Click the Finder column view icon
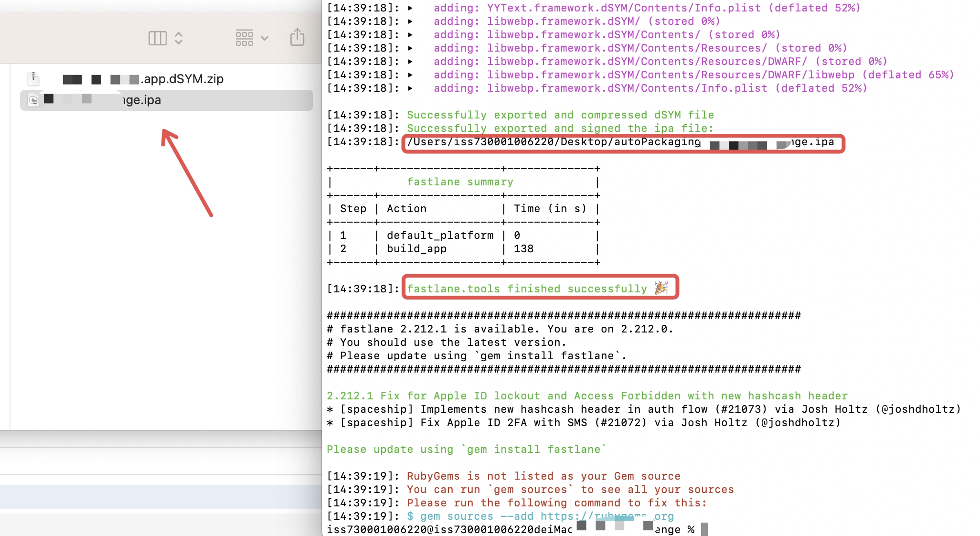 pos(158,38)
